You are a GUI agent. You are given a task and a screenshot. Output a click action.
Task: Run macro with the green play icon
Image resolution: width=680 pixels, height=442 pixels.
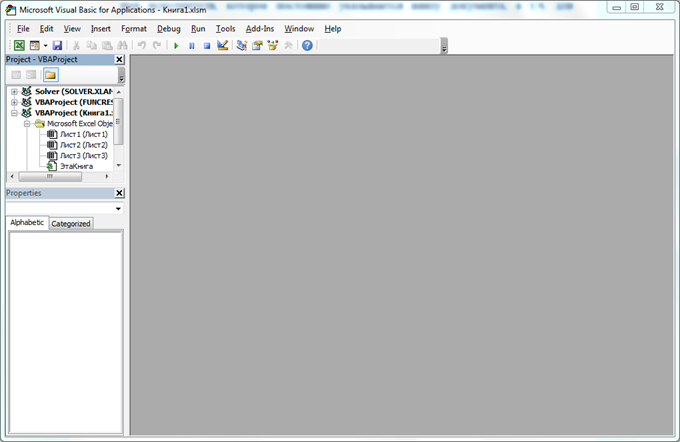coord(176,45)
